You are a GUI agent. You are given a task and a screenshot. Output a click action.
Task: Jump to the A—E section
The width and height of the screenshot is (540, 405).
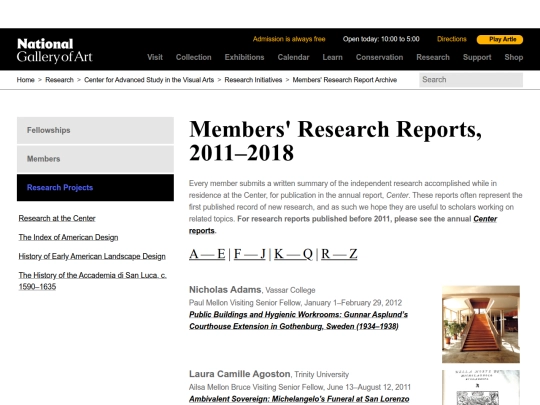(x=207, y=254)
